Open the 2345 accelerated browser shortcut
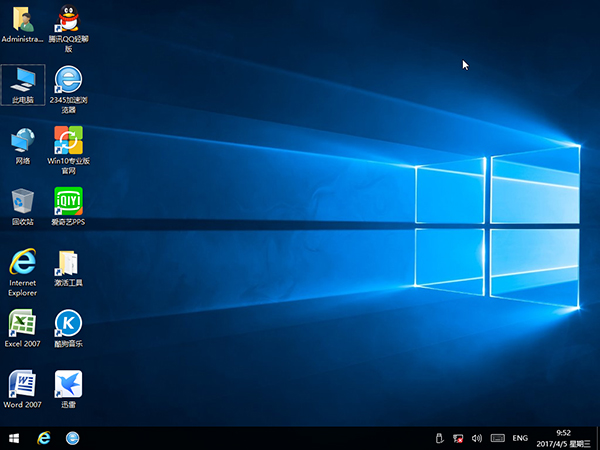The width and height of the screenshot is (600, 450). pos(68,81)
